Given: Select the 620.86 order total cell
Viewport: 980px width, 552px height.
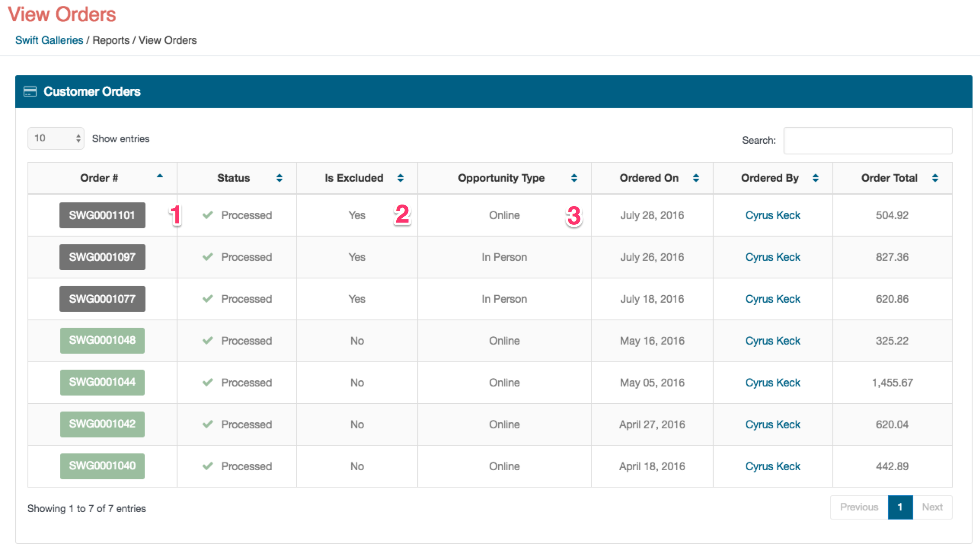Looking at the screenshot, I should point(892,299).
